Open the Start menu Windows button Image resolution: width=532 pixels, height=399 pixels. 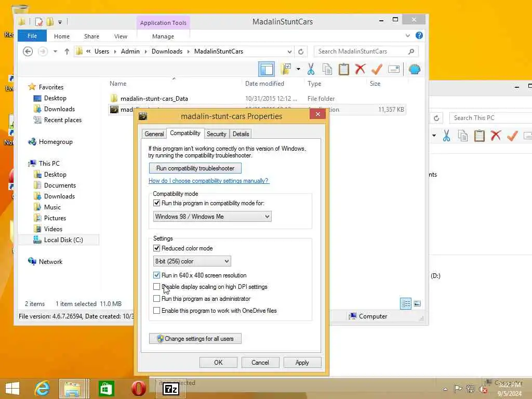(12, 389)
